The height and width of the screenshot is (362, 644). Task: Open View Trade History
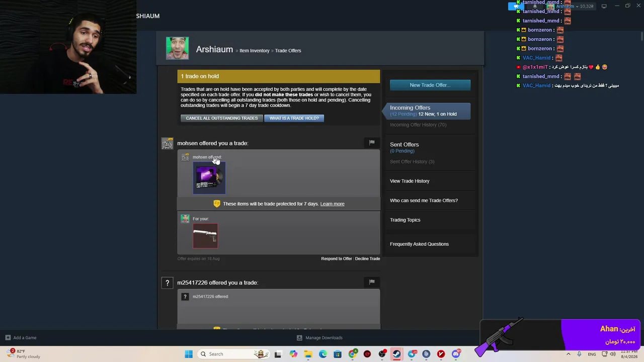coord(410,181)
